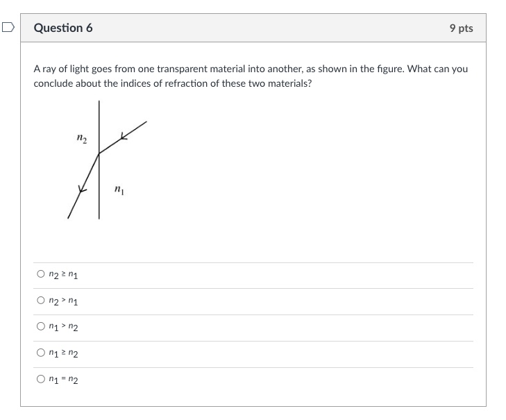506x420 pixels.
Task: Click the flag question bookmark icon
Action: click(x=8, y=28)
